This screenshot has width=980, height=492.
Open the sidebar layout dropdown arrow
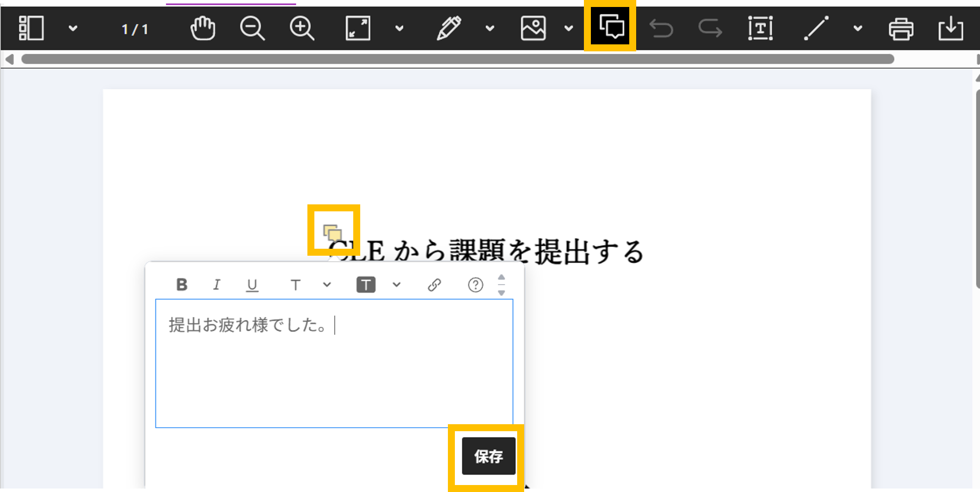[x=73, y=28]
